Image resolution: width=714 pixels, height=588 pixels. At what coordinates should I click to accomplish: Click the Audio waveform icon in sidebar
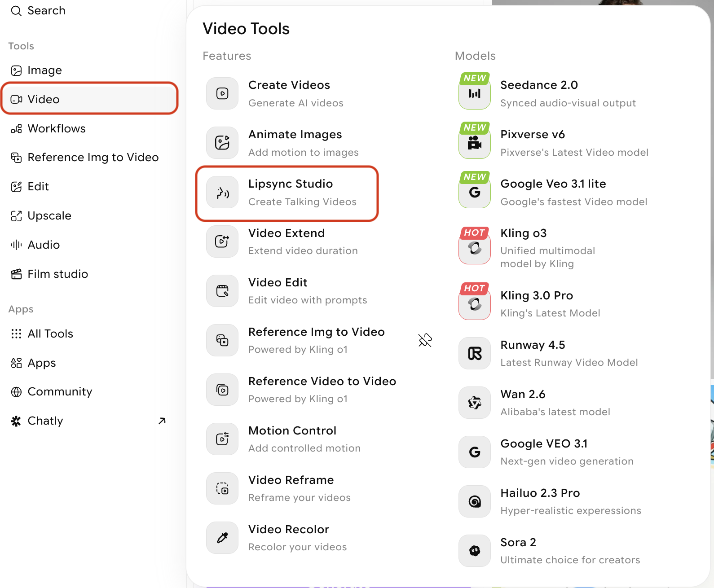[16, 245]
